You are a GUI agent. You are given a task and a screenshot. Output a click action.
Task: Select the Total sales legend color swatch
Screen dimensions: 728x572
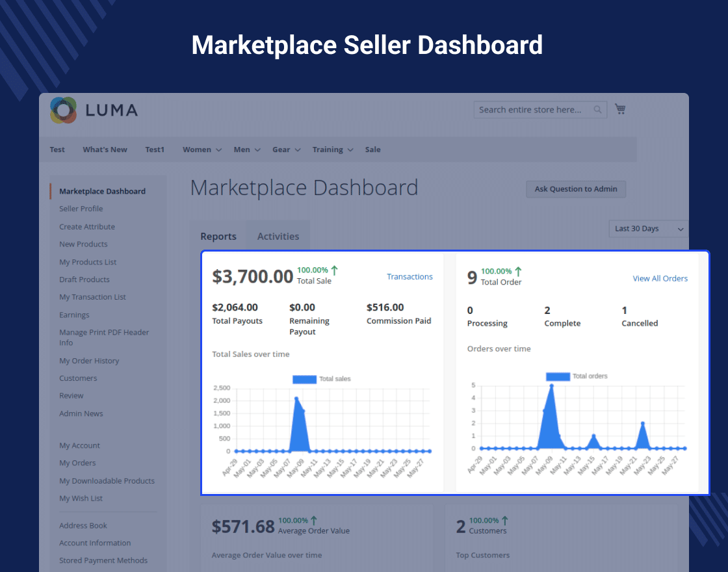tap(304, 378)
